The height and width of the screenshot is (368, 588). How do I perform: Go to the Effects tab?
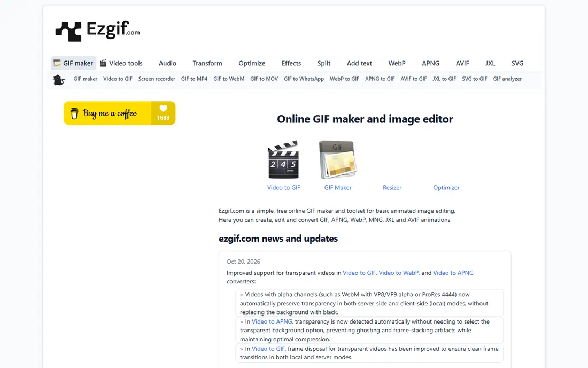click(291, 63)
